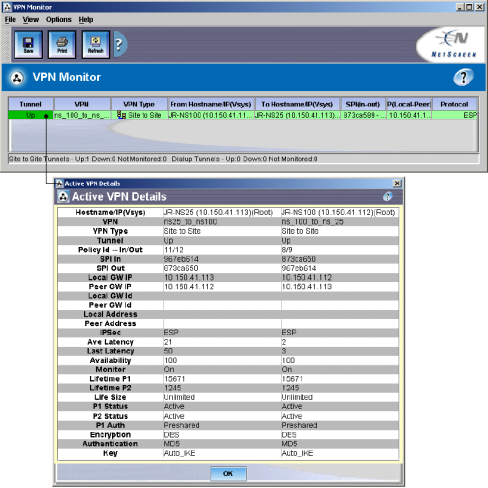Maximize the VPN Monitor window
Viewport: 488px width, 488px height.
[x=469, y=7]
